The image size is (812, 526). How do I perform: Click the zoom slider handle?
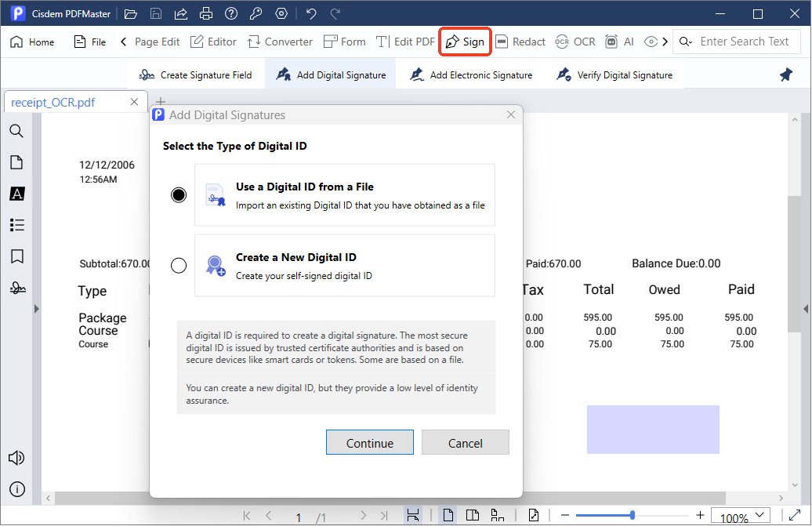[632, 515]
